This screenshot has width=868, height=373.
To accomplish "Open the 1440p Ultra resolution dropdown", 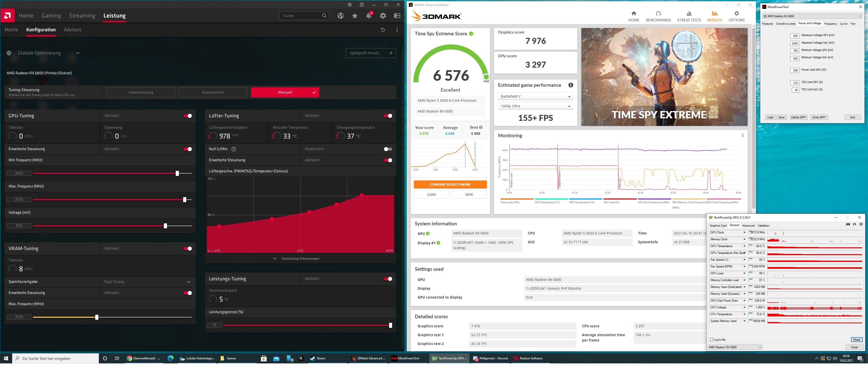I will pyautogui.click(x=535, y=106).
